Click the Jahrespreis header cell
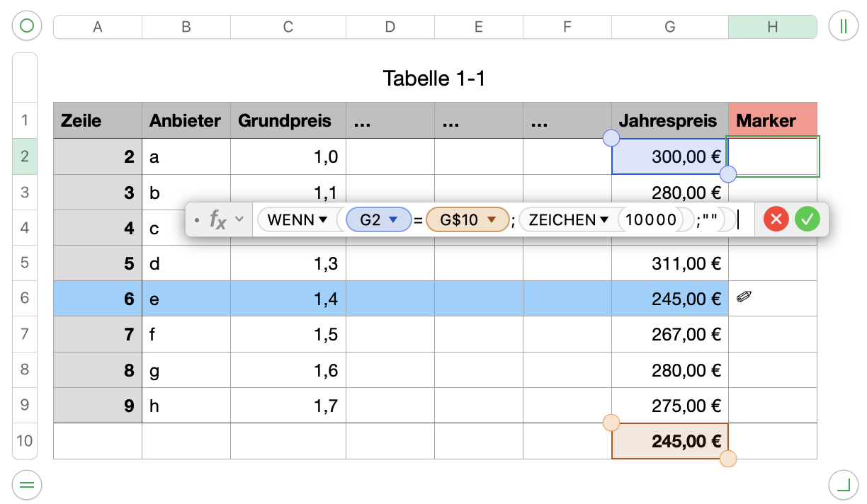The height and width of the screenshot is (504, 867). [669, 120]
